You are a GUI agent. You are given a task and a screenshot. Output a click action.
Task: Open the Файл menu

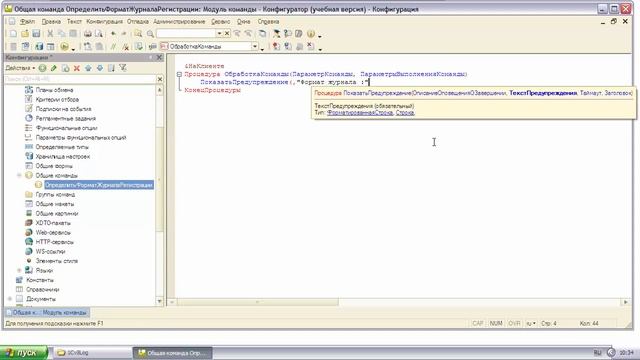(x=27, y=22)
